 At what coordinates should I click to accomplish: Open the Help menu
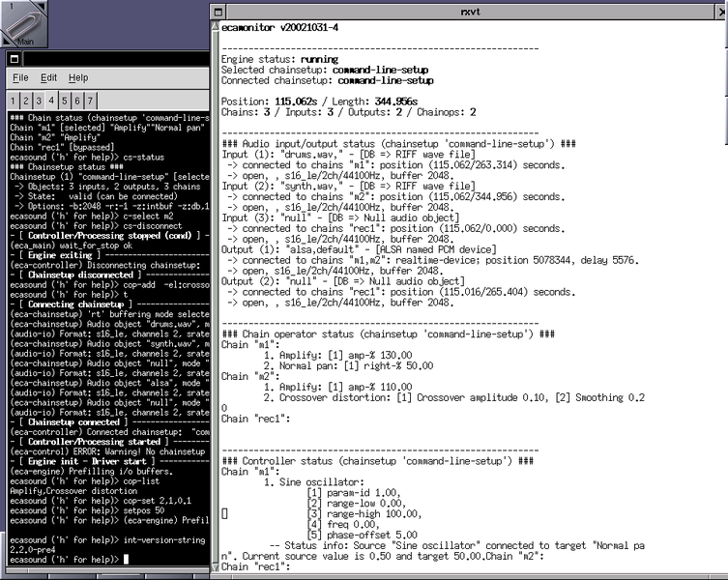pos(78,77)
